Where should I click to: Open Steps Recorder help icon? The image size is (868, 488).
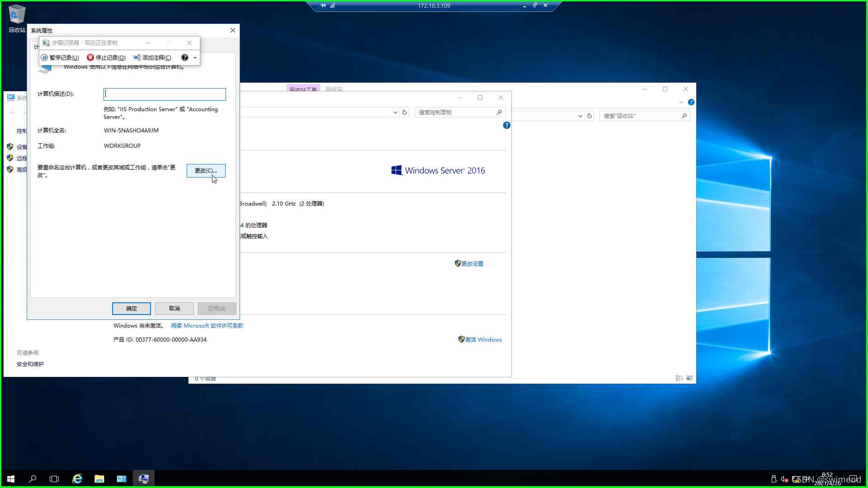(184, 57)
